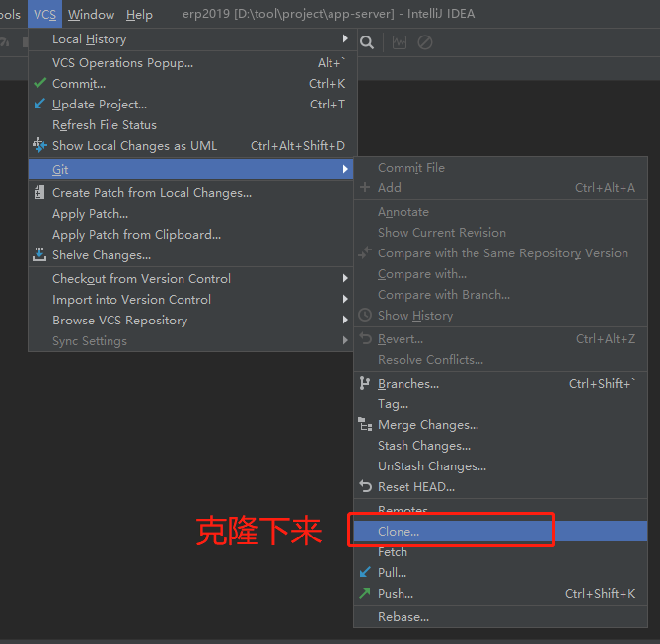
Task: Open Branches... in Git submenu
Action: pos(500,384)
